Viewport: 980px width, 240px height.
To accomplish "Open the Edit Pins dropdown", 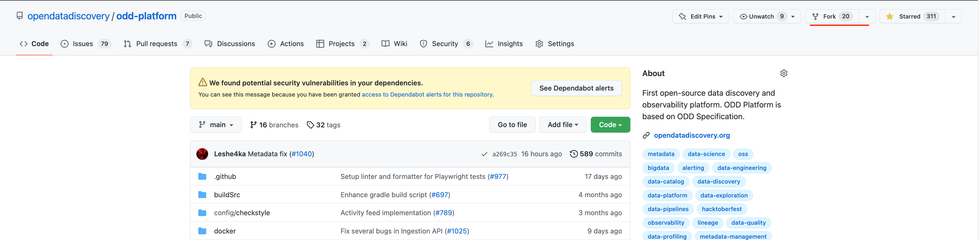I will (700, 16).
